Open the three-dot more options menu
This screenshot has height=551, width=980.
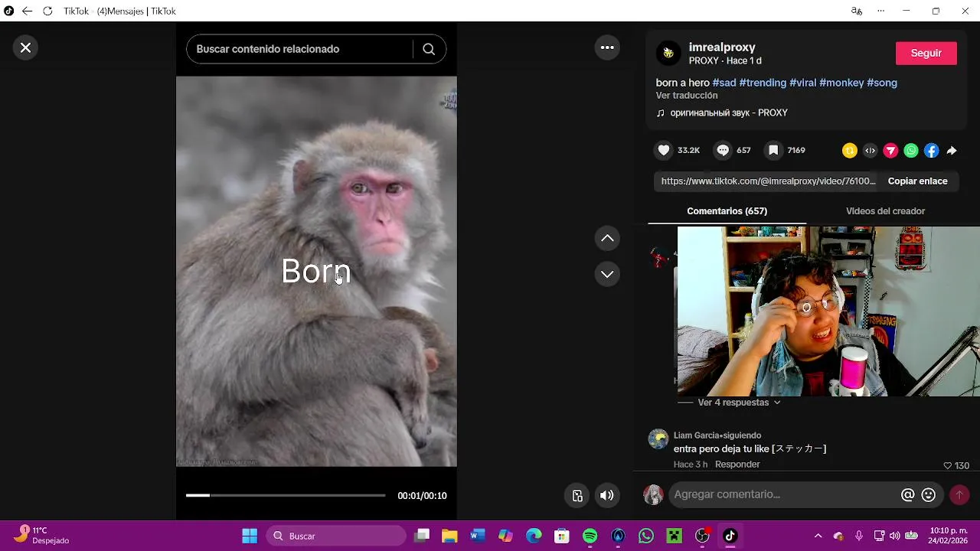(607, 47)
